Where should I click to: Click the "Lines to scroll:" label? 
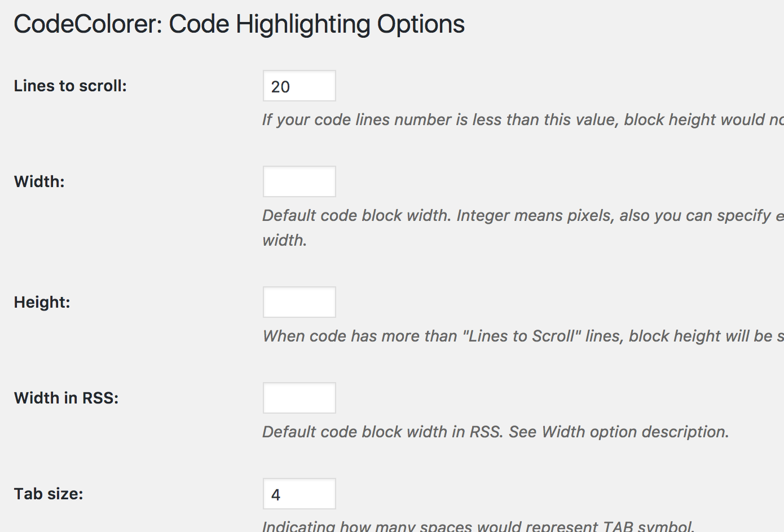point(71,86)
